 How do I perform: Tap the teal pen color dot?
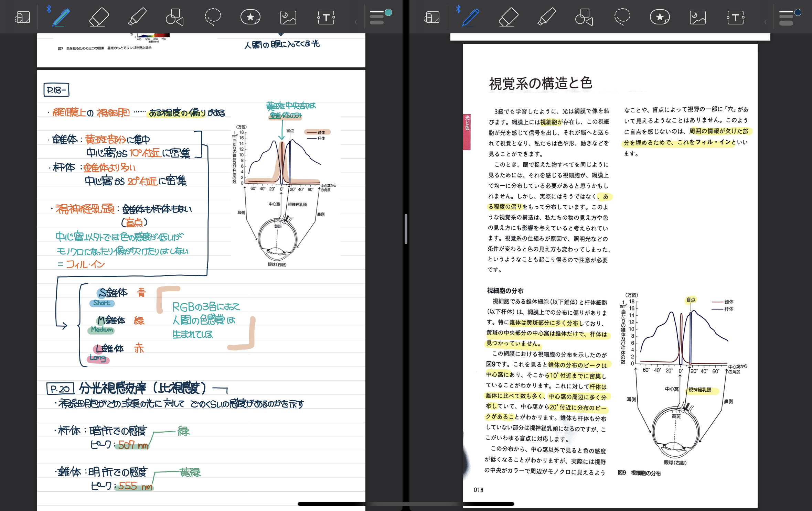point(388,13)
